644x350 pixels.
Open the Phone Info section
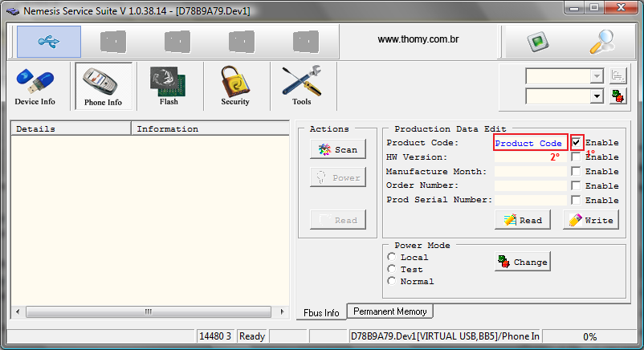[x=104, y=87]
